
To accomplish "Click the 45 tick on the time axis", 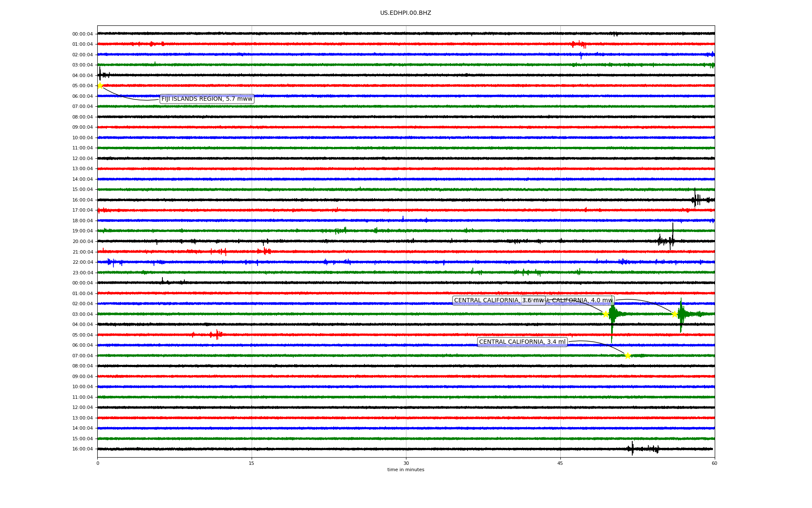I will (x=560, y=463).
